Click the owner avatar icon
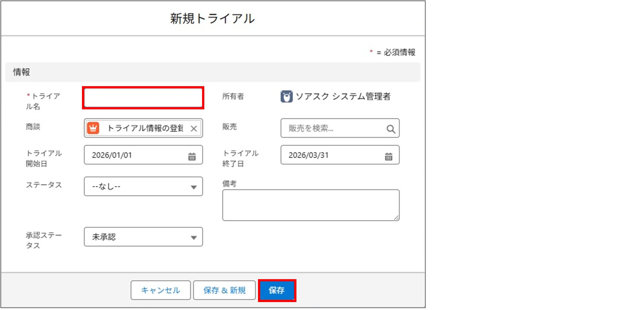 (286, 96)
